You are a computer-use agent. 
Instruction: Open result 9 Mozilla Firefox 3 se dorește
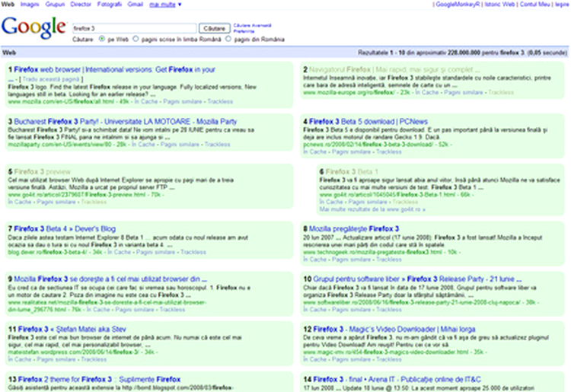(x=110, y=279)
